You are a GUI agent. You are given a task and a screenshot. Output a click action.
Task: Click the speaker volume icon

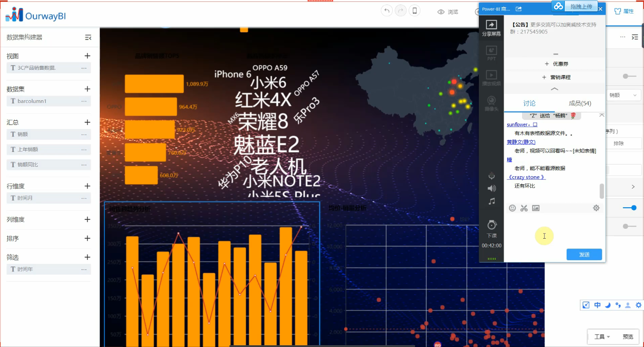click(x=492, y=188)
